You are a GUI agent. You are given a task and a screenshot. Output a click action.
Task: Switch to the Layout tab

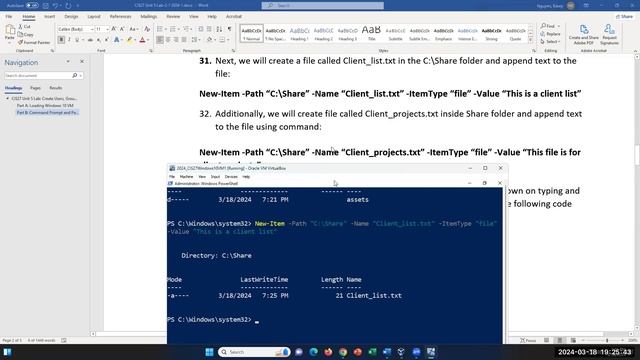point(94,17)
